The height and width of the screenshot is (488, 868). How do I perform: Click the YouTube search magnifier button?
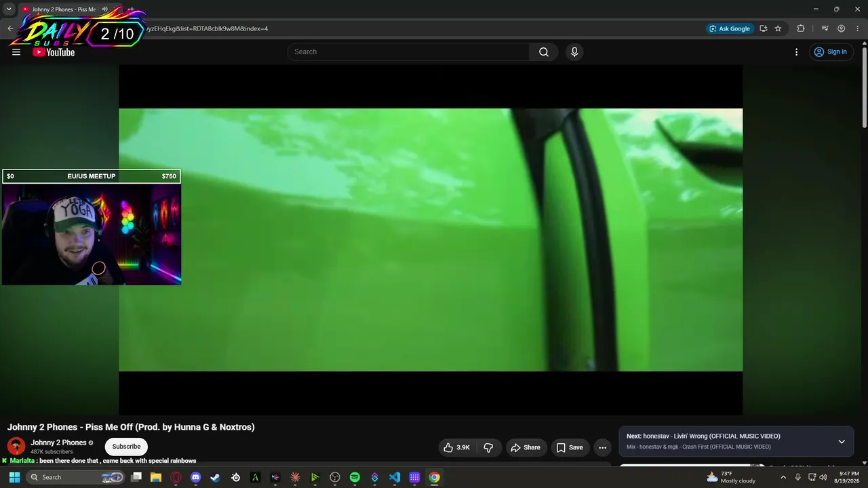coord(544,52)
